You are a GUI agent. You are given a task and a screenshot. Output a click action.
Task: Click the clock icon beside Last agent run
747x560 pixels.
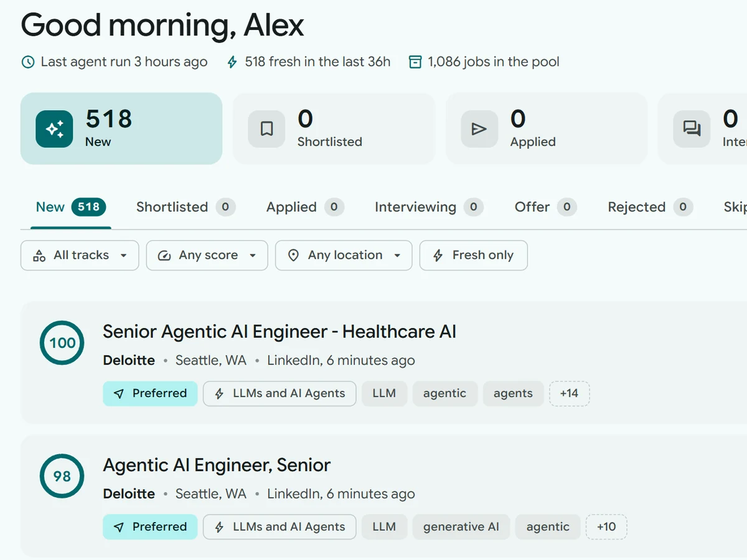28,62
